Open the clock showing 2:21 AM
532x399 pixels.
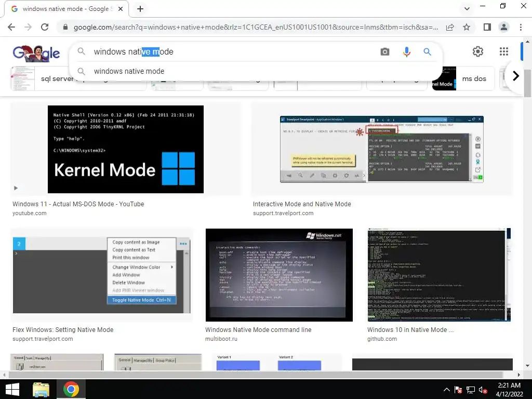point(509,390)
